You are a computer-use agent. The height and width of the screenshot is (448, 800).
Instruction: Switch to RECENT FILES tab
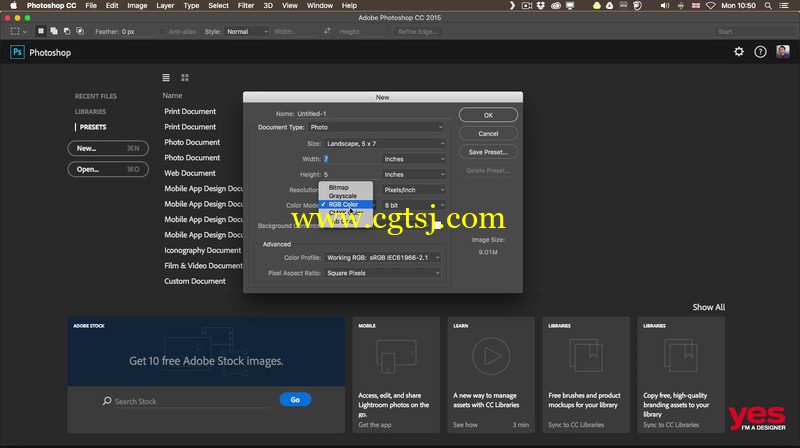pos(96,96)
